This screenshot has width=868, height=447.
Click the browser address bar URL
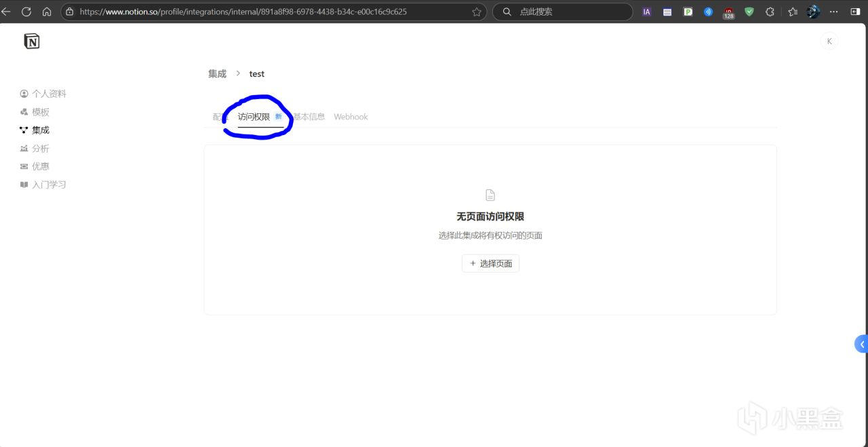[243, 12]
